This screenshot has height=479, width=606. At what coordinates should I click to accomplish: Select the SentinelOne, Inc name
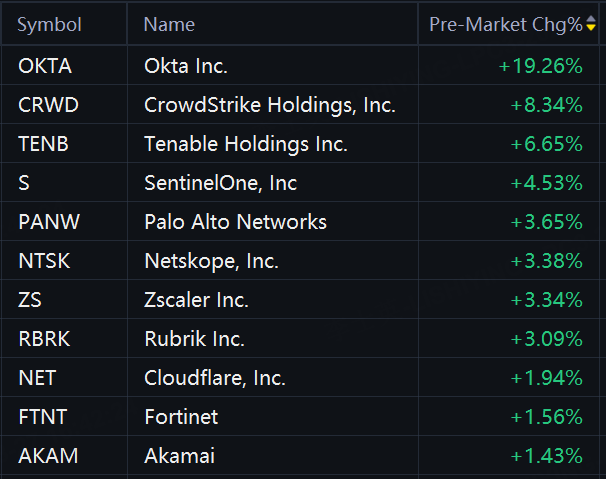[220, 183]
